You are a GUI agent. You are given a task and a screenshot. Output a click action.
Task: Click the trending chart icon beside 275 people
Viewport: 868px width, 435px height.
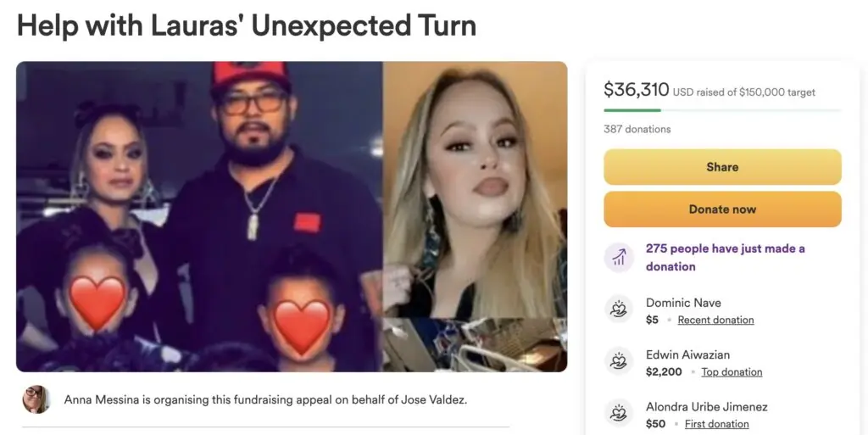[618, 257]
